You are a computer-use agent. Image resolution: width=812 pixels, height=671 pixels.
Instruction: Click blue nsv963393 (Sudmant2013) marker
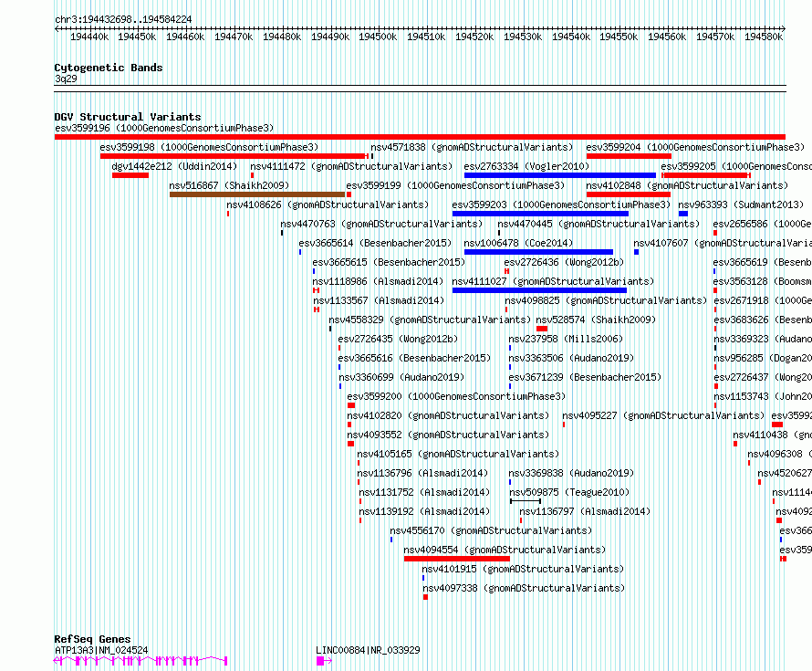click(683, 214)
